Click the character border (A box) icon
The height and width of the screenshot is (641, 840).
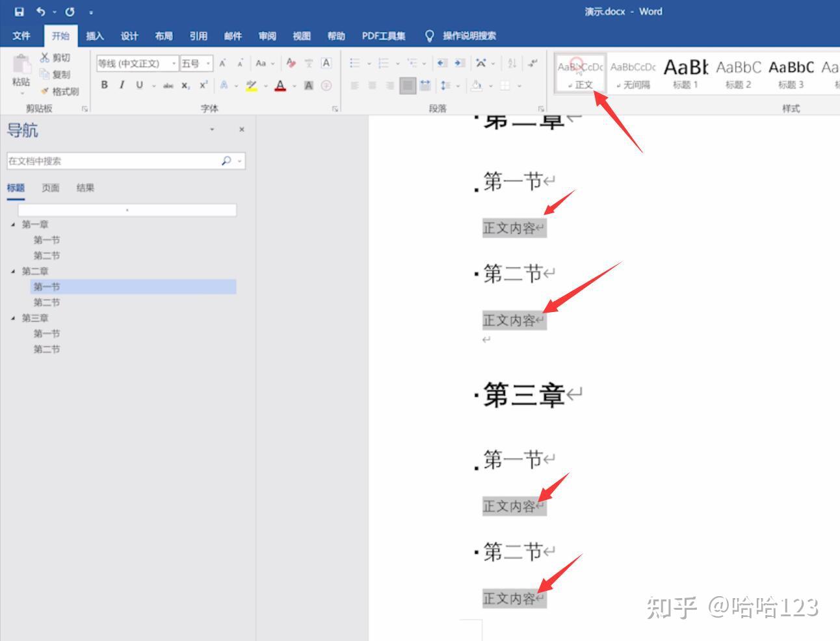[x=326, y=63]
